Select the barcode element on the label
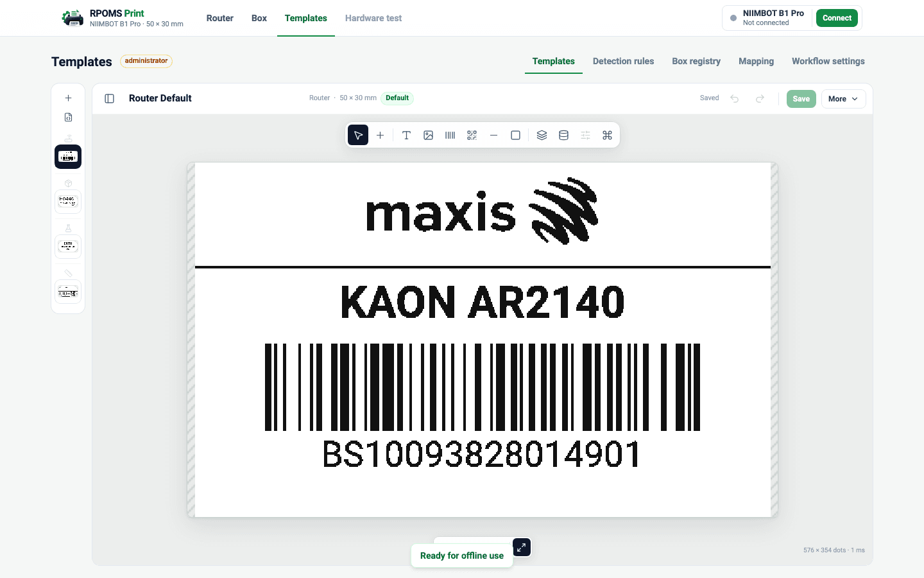This screenshot has height=578, width=924. tap(483, 387)
